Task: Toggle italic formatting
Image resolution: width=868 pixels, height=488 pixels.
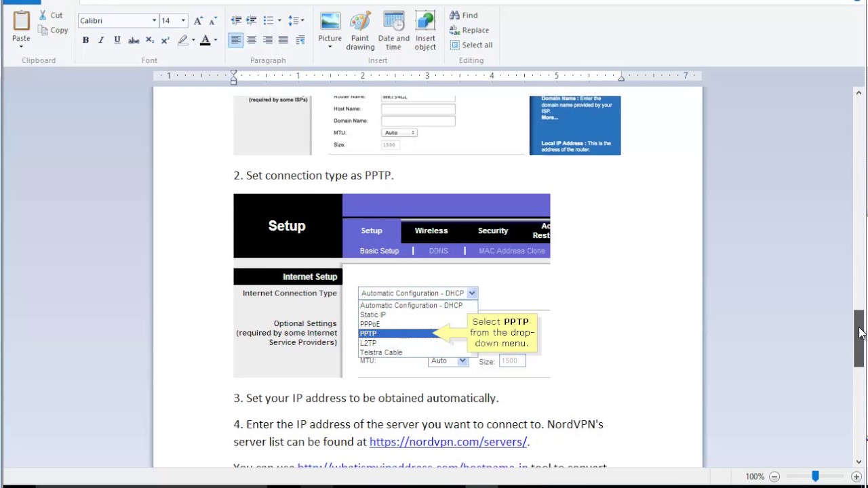Action: [101, 40]
